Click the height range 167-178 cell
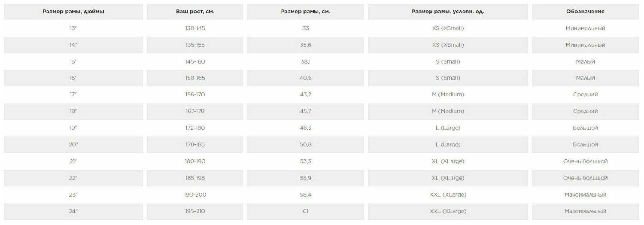 pyautogui.click(x=195, y=111)
